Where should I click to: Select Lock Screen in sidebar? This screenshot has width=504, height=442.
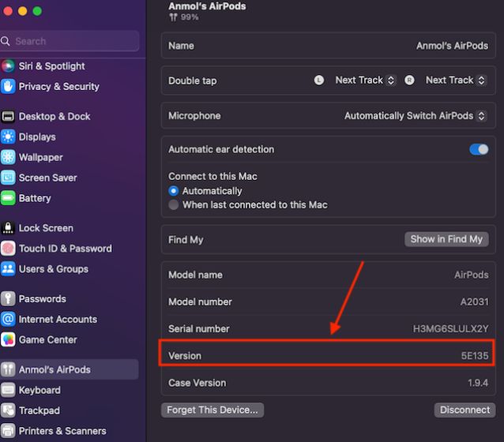[46, 228]
